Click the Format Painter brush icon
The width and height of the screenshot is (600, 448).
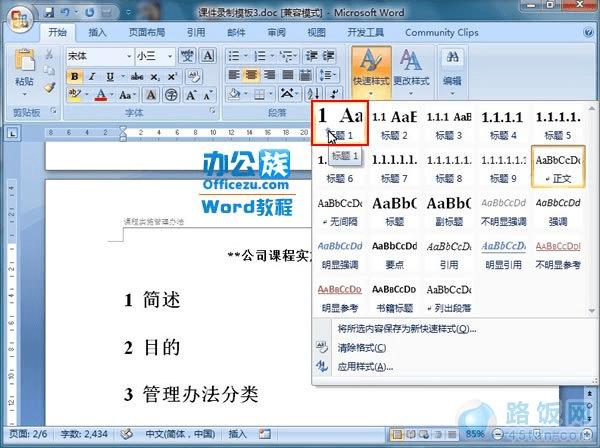pos(50,88)
